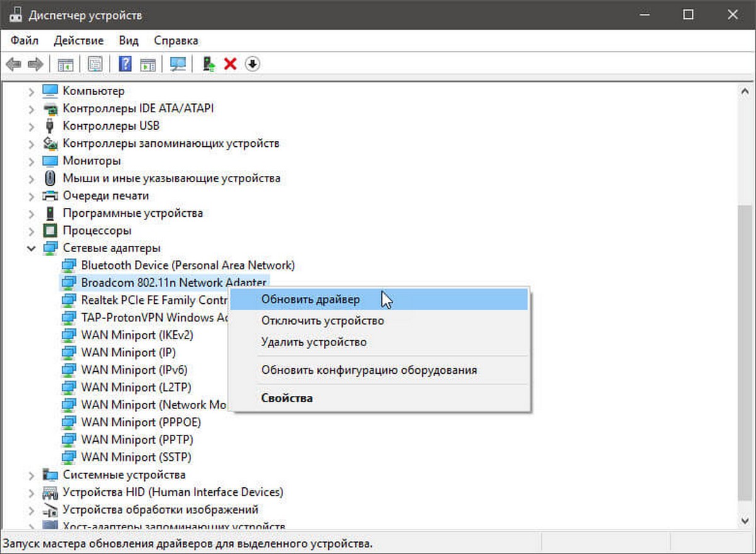Click the red X uninstall device icon

[231, 64]
